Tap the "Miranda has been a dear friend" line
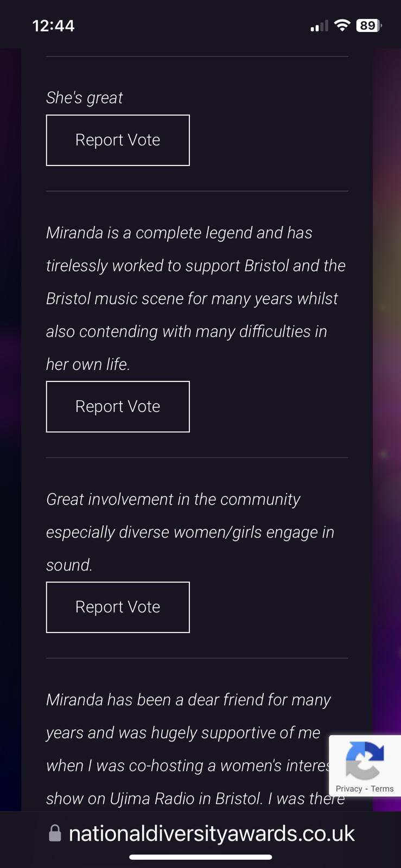Image resolution: width=401 pixels, height=868 pixels. click(x=188, y=700)
